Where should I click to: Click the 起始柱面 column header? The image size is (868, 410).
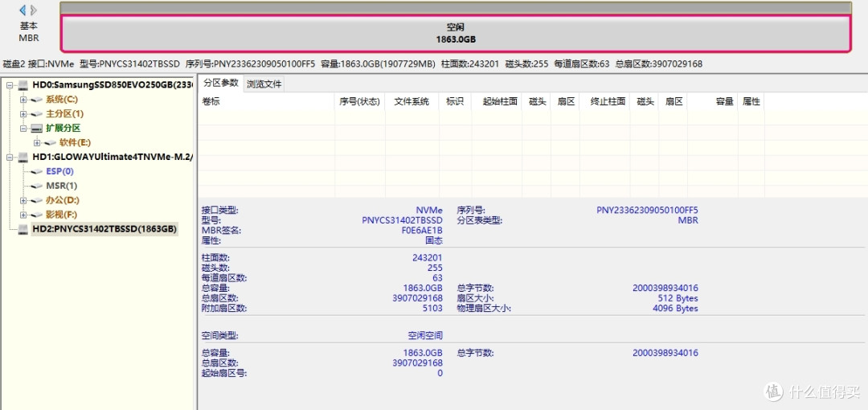(x=497, y=101)
